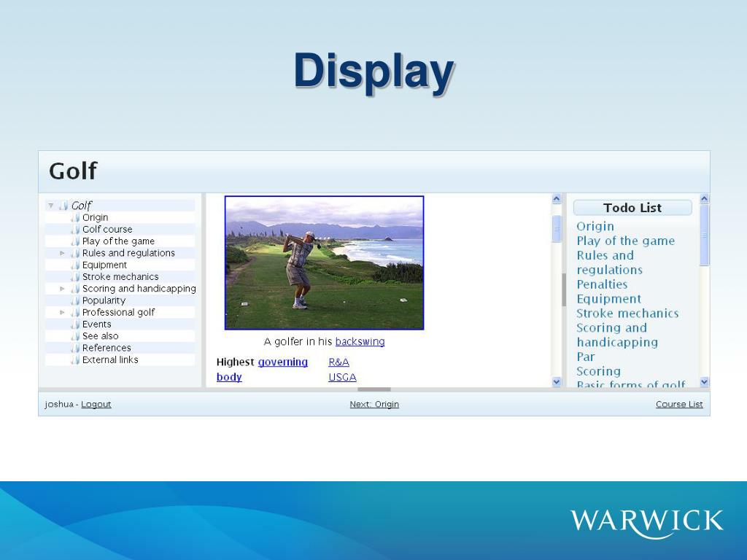Open Stroke mechanics in the tree
Image resolution: width=747 pixels, height=560 pixels.
point(120,276)
